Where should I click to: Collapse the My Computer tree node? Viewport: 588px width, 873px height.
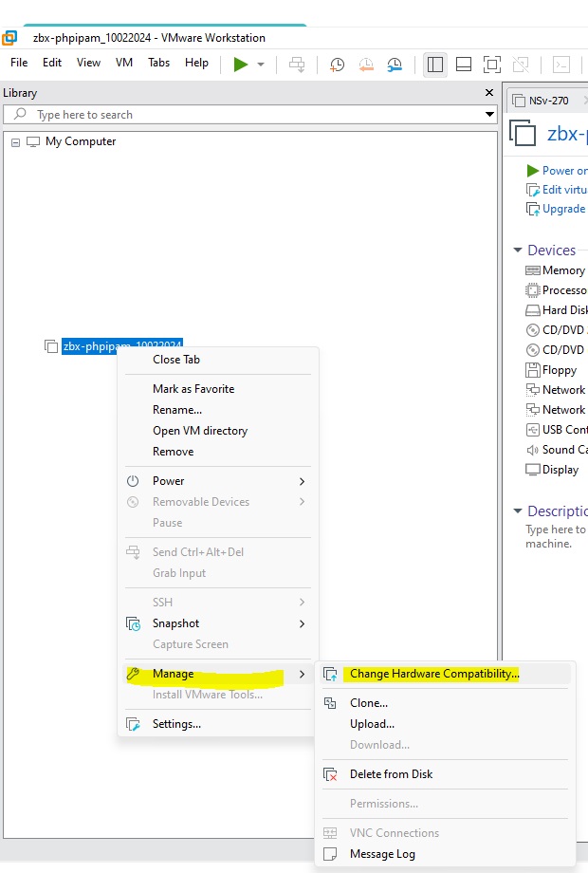pos(16,142)
